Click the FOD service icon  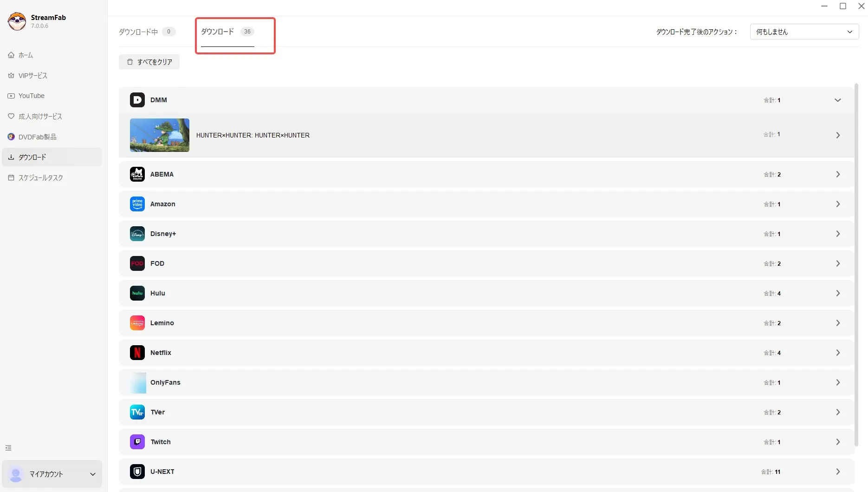coord(137,263)
